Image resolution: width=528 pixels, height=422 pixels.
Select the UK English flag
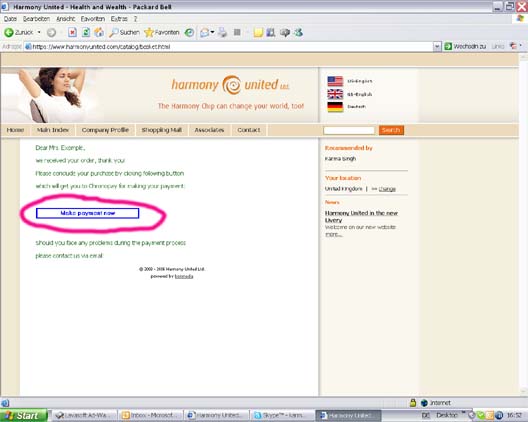[335, 94]
